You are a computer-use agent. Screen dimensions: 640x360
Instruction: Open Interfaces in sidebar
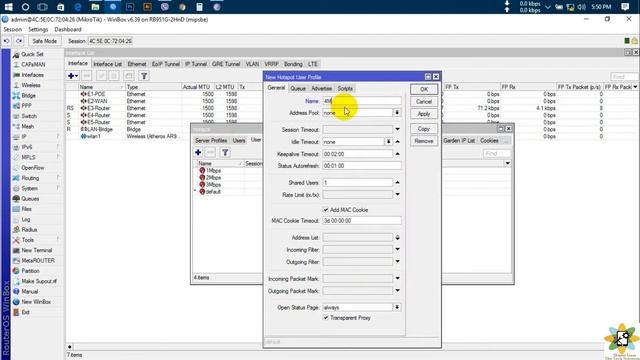(x=32, y=75)
